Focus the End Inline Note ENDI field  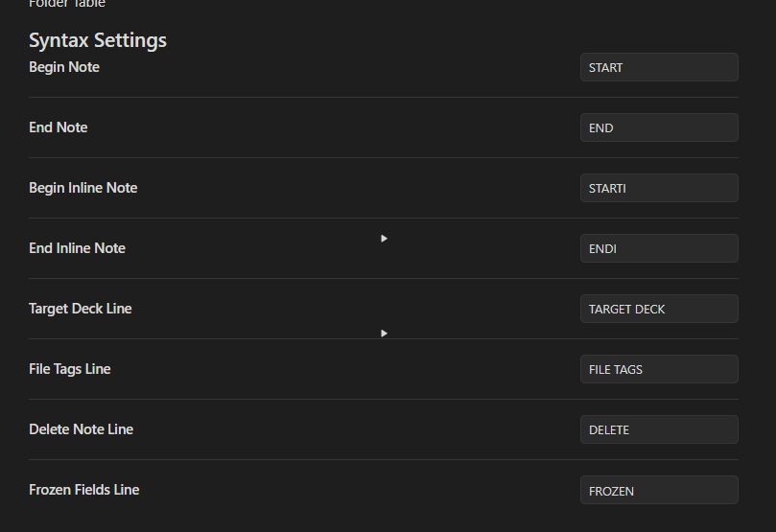659,248
